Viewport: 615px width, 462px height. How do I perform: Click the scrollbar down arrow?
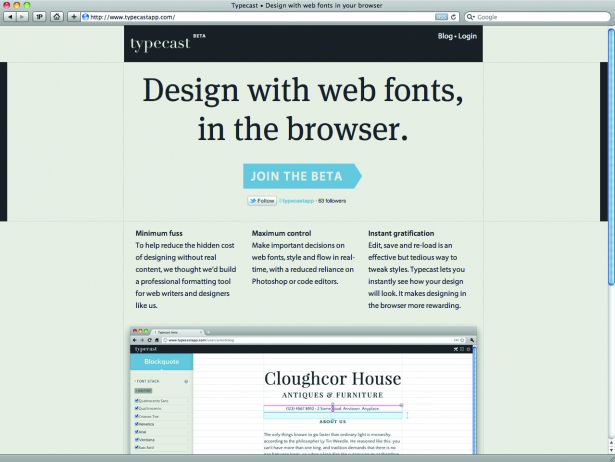pos(611,450)
